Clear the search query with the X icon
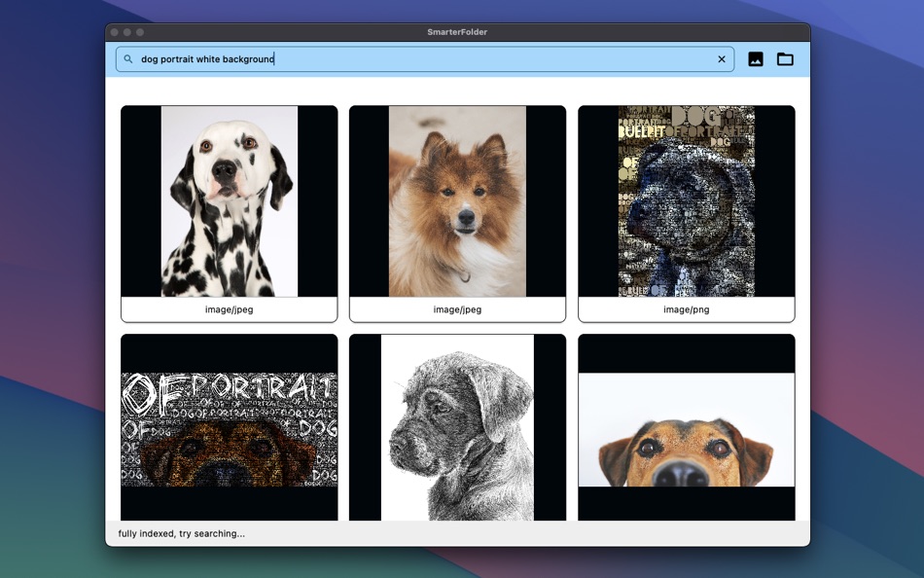924x578 pixels. [722, 59]
